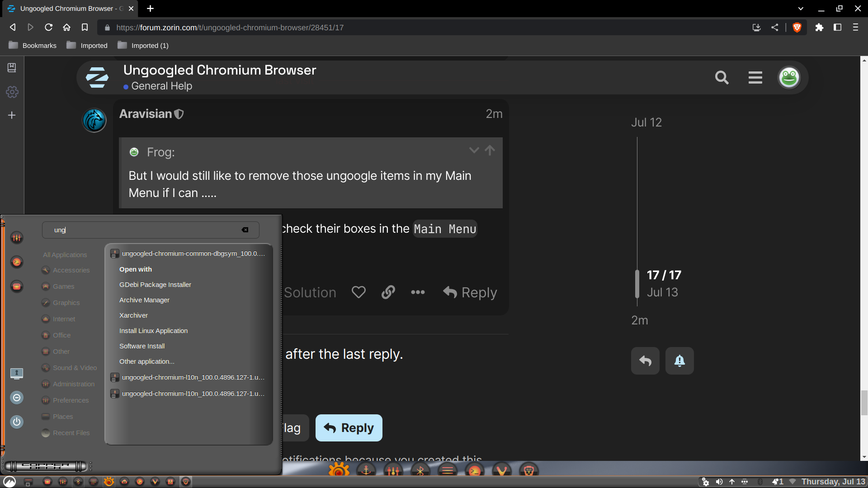Collapse or expand Frog's quote with chevron
The image size is (868, 488).
click(474, 150)
